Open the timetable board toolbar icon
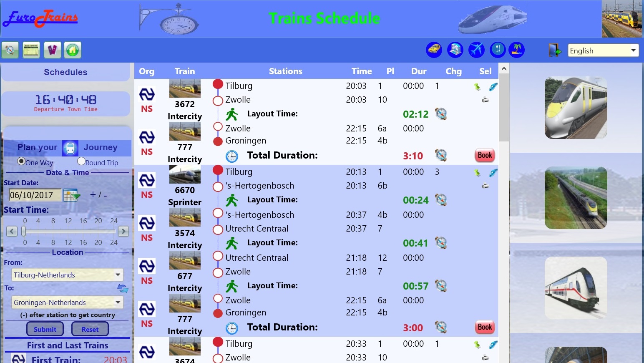The width and height of the screenshot is (644, 363). tap(31, 50)
